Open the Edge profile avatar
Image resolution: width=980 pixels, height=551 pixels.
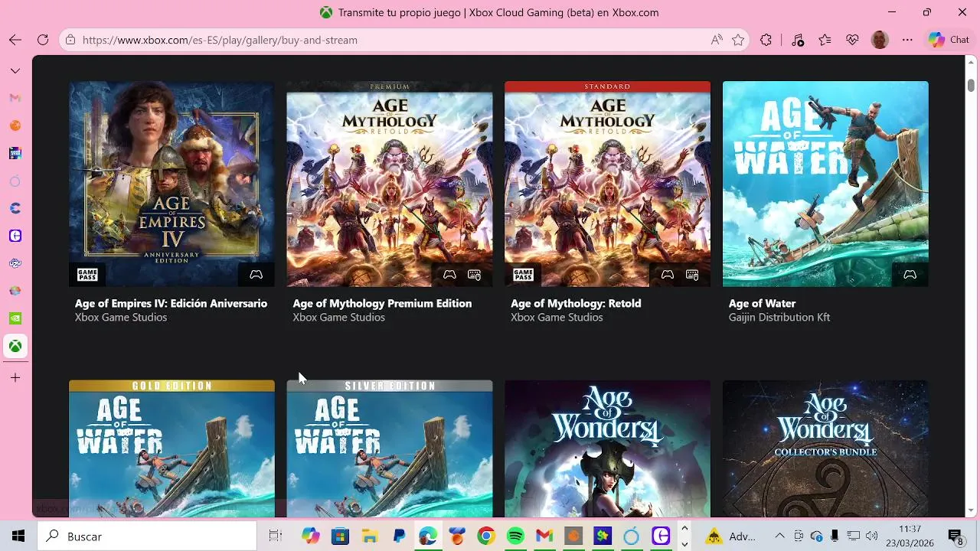pos(880,40)
